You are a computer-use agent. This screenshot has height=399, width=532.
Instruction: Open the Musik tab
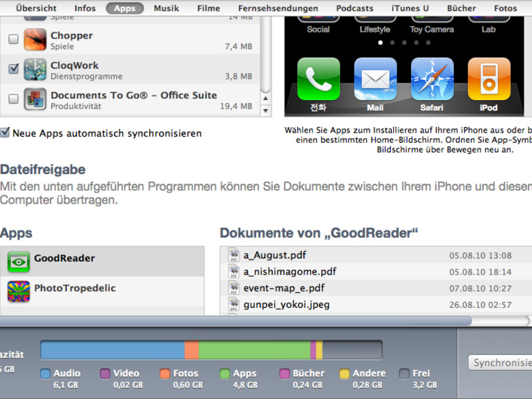coord(167,8)
